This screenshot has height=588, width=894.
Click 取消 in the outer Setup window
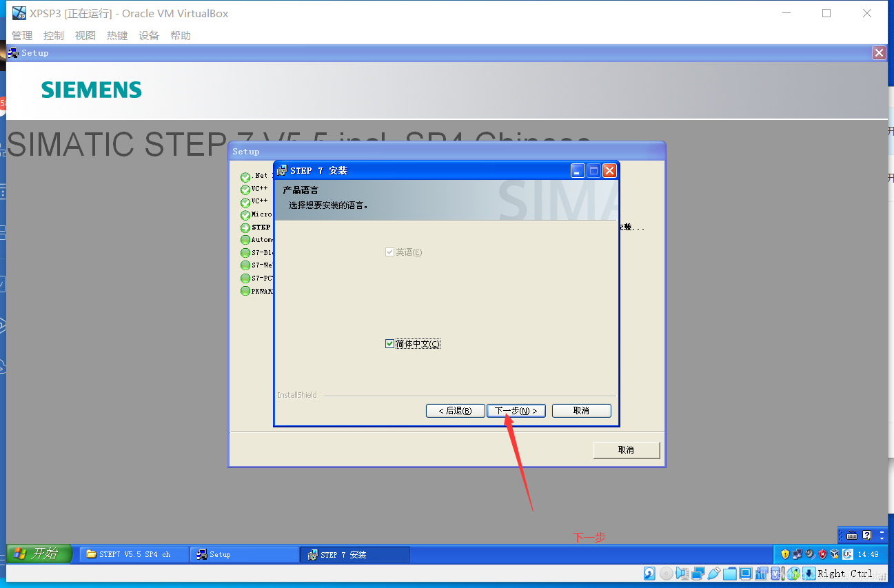point(627,450)
